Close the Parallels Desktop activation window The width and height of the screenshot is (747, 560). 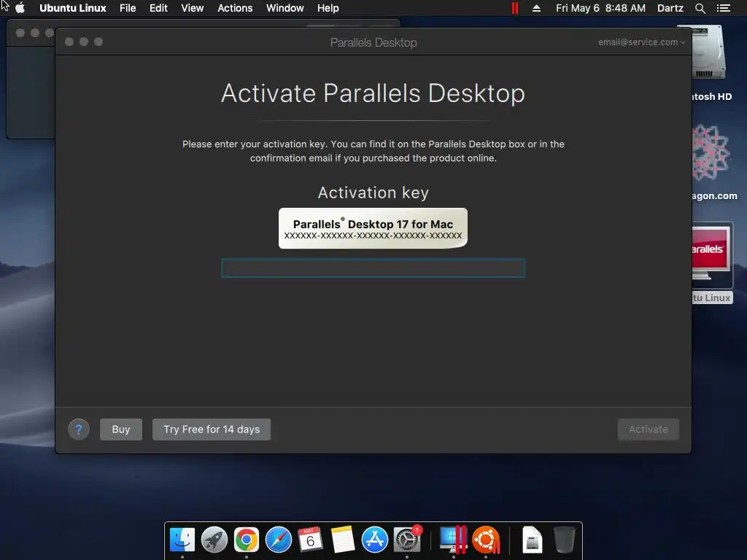(69, 42)
